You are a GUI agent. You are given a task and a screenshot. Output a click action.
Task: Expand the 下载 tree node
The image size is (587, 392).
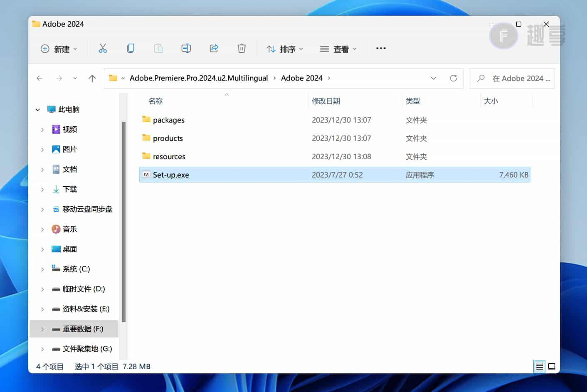pyautogui.click(x=42, y=190)
